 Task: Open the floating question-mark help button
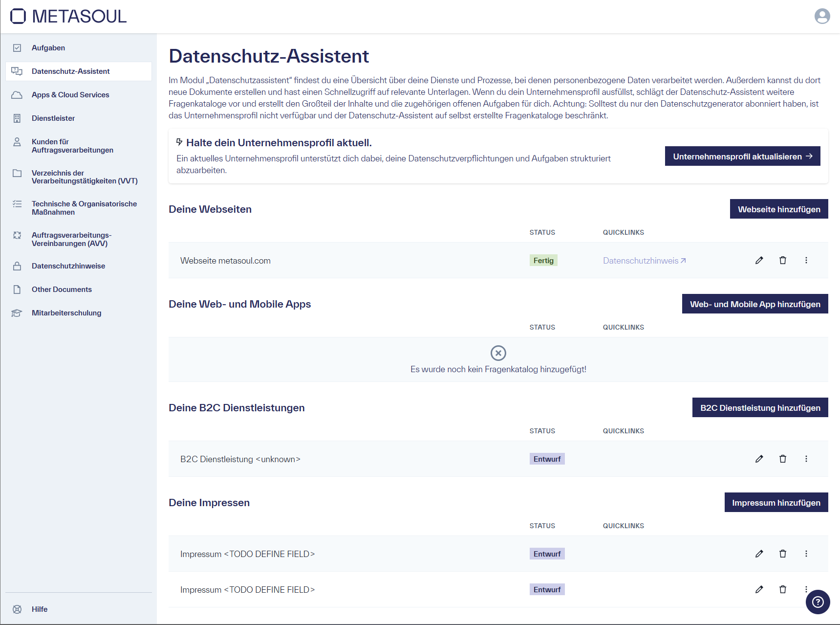[818, 602]
